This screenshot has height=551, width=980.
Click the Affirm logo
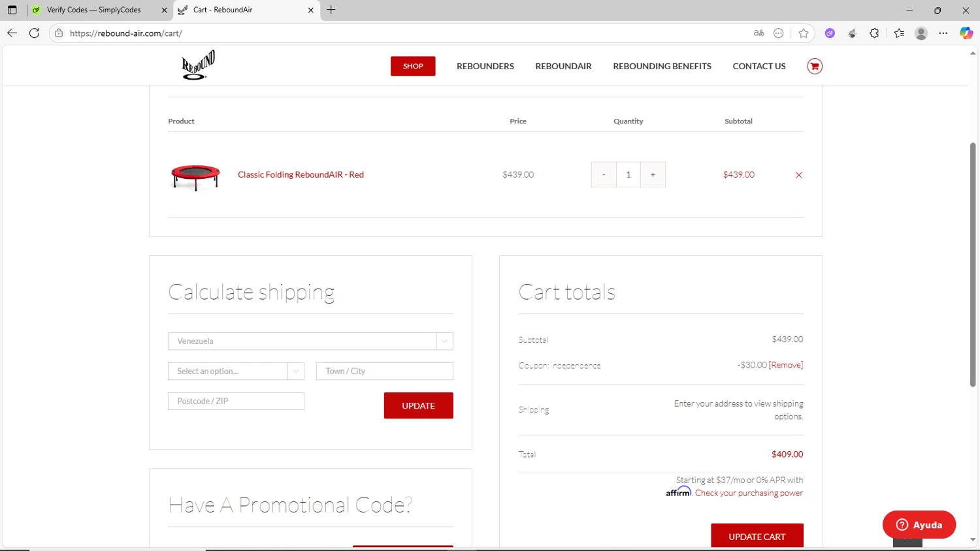point(679,492)
